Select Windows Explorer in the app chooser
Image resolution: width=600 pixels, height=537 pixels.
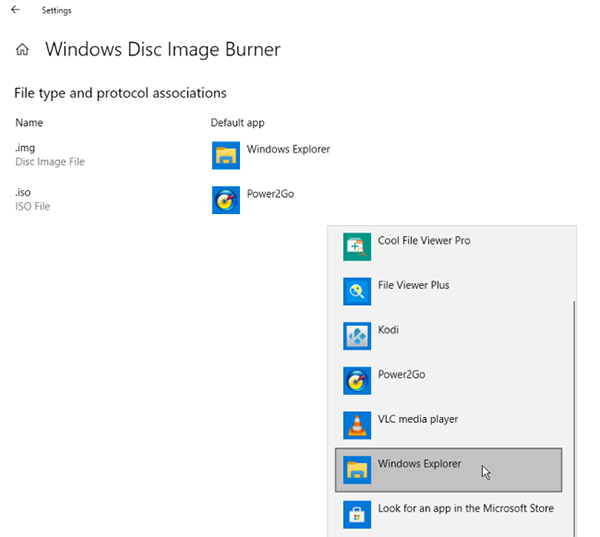tap(448, 470)
